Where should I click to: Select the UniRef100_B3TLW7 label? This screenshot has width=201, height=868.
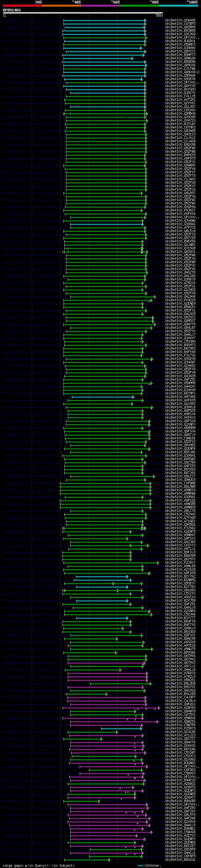(180, 124)
